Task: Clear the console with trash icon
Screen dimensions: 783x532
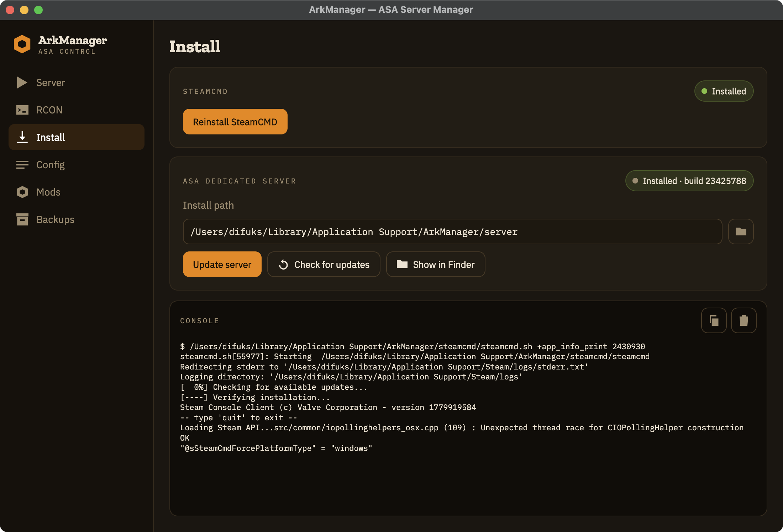Action: click(x=743, y=320)
